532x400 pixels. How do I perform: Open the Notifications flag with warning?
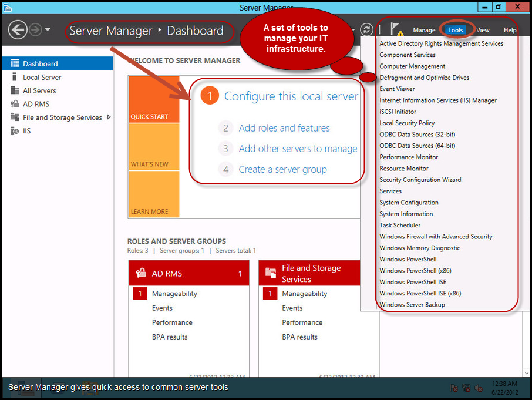[x=396, y=29]
